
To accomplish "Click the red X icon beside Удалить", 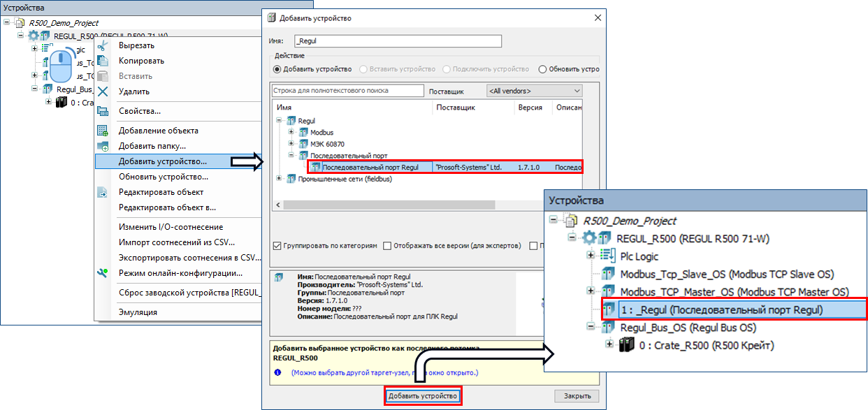I will point(103,91).
